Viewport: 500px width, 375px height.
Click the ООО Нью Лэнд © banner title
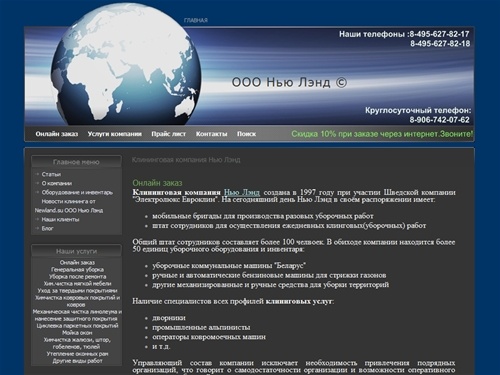[x=289, y=82]
